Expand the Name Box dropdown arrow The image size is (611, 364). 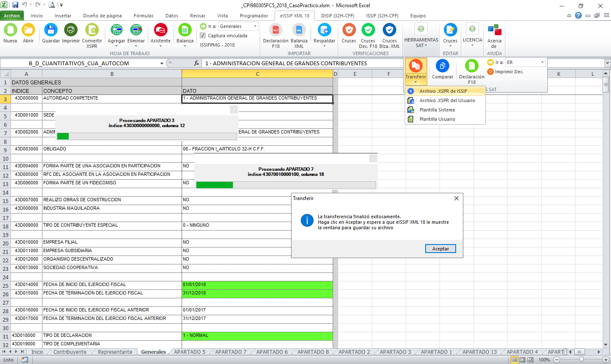coord(162,64)
